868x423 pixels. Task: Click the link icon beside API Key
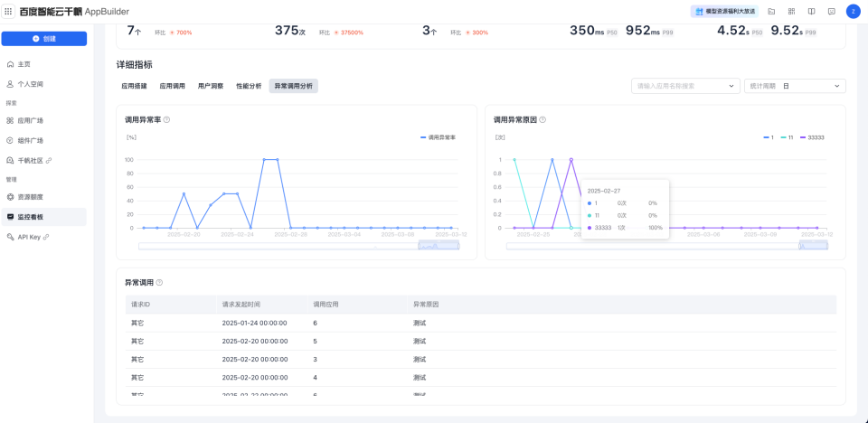[x=46, y=237]
